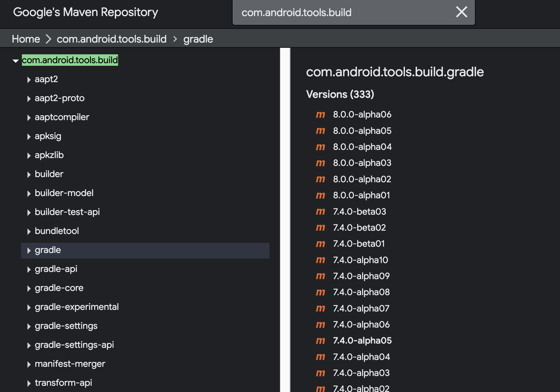Click the m icon for 8.0.0-alpha03

pos(321,163)
